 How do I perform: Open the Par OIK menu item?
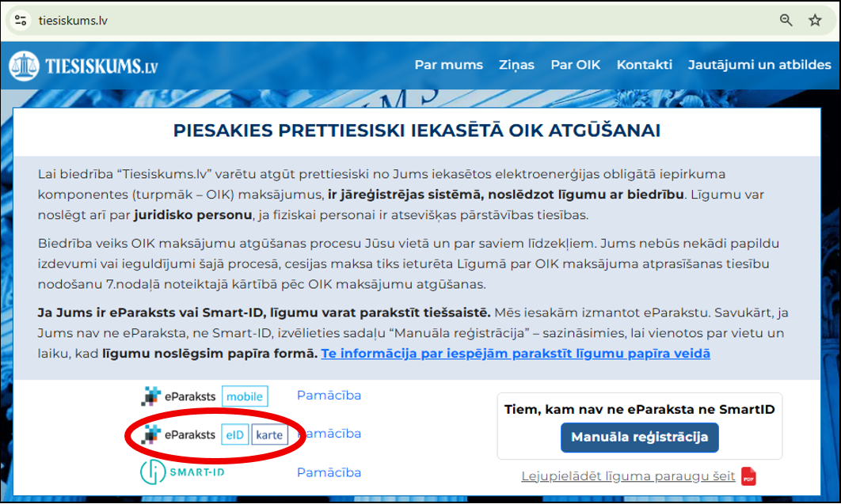click(575, 65)
